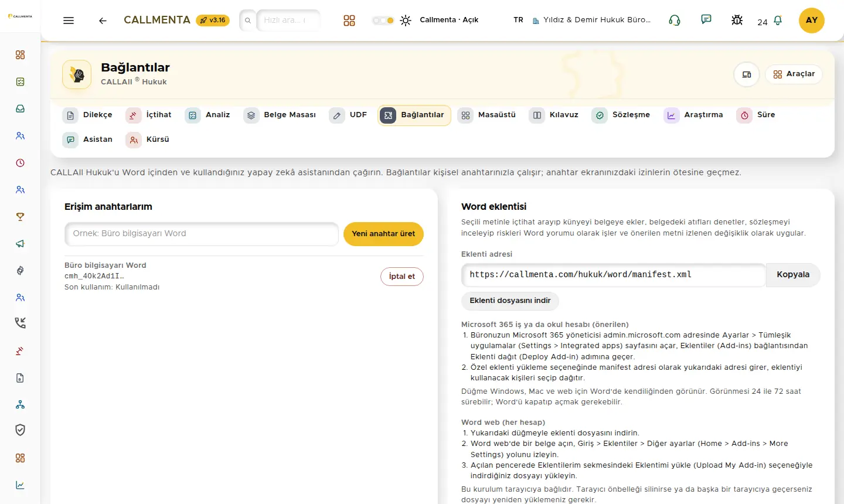Image resolution: width=844 pixels, height=504 pixels.
Task: Click Eklenti dosyasını indir to download
Action: [510, 301]
